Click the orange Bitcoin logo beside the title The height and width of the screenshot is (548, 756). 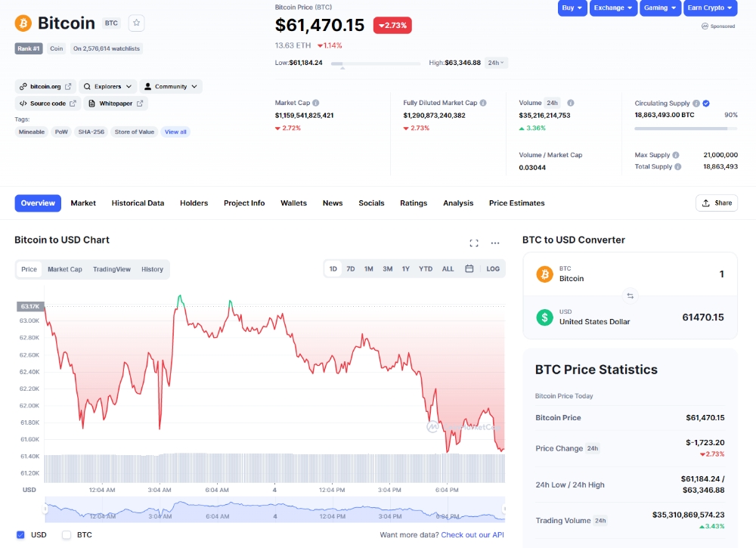[23, 23]
